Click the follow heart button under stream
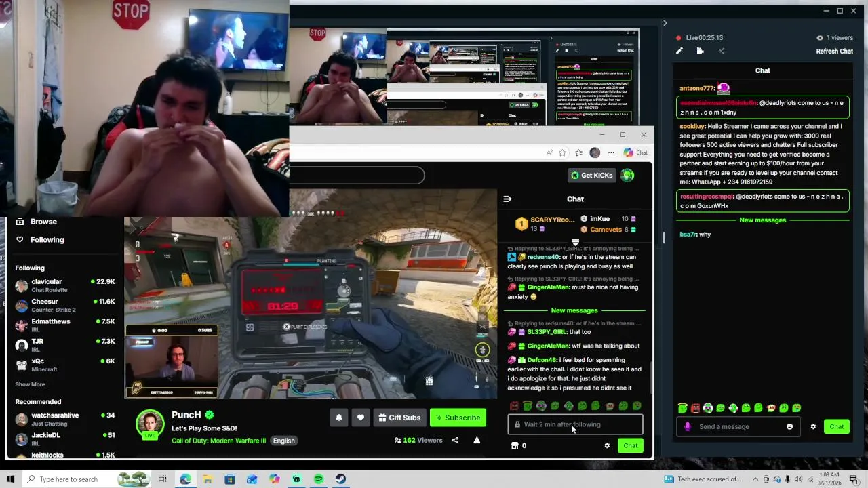This screenshot has height=488, width=868. pos(361,418)
